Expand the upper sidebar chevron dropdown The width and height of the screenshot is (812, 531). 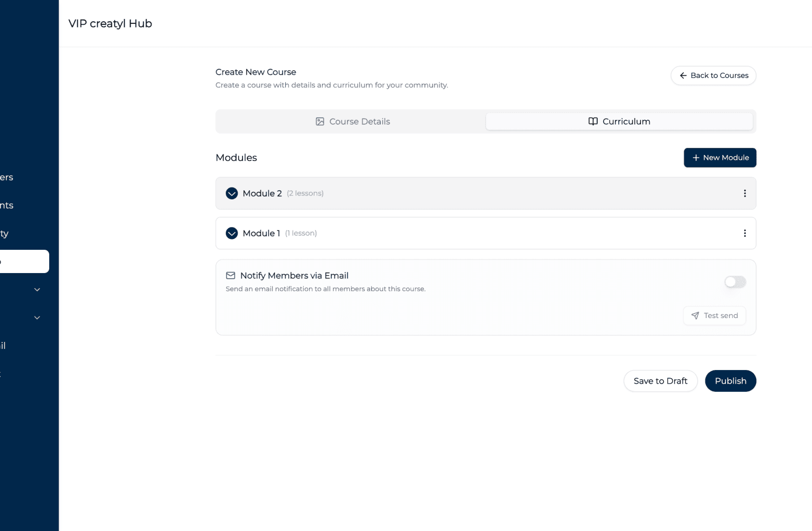[x=37, y=290]
